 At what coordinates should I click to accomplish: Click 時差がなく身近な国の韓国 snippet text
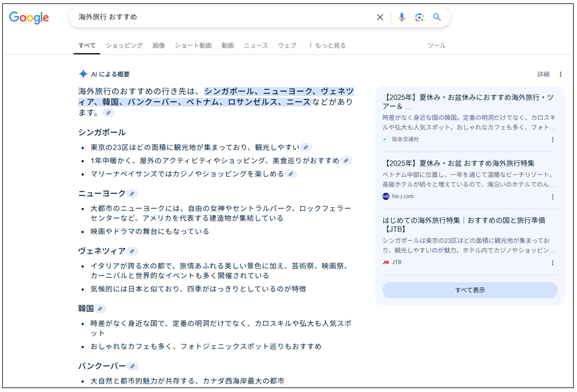tap(469, 123)
